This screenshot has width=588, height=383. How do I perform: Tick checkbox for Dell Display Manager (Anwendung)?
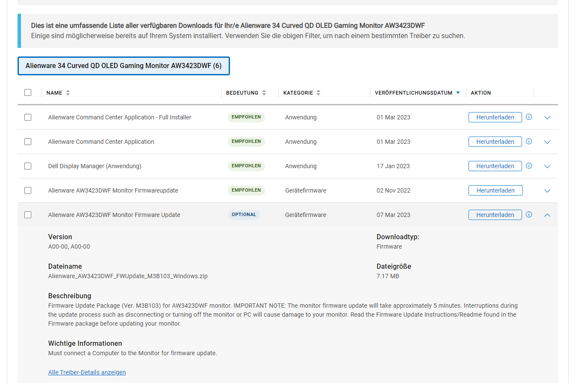coord(28,166)
